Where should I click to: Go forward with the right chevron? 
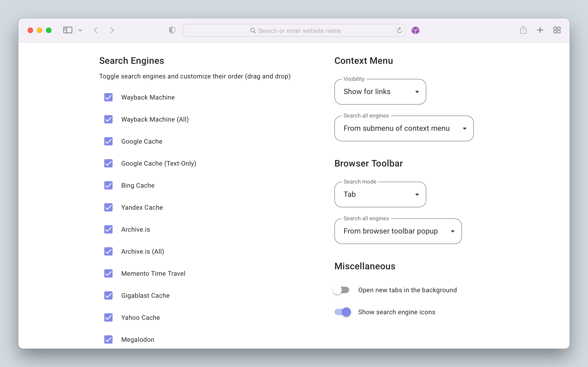point(112,30)
